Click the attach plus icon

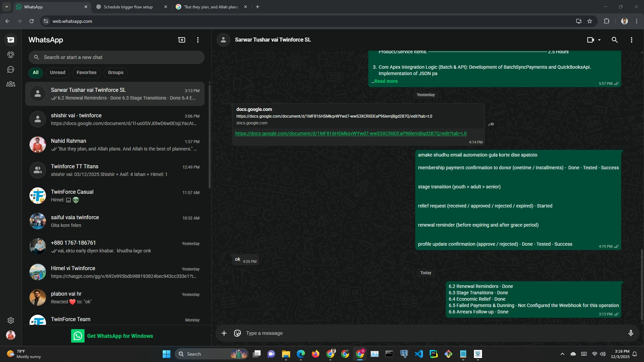(x=224, y=333)
